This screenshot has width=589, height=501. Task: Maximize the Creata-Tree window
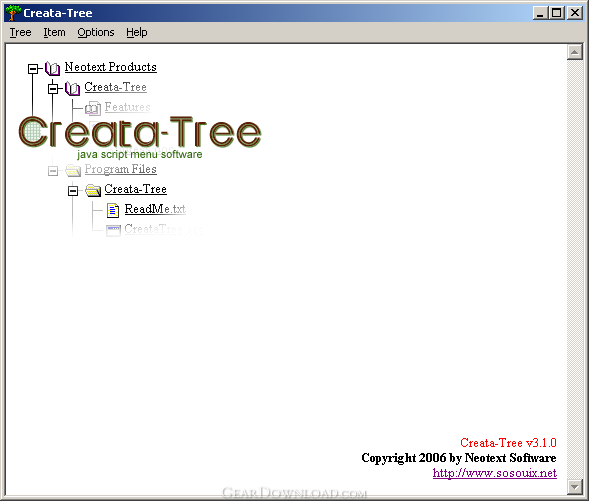(556, 13)
